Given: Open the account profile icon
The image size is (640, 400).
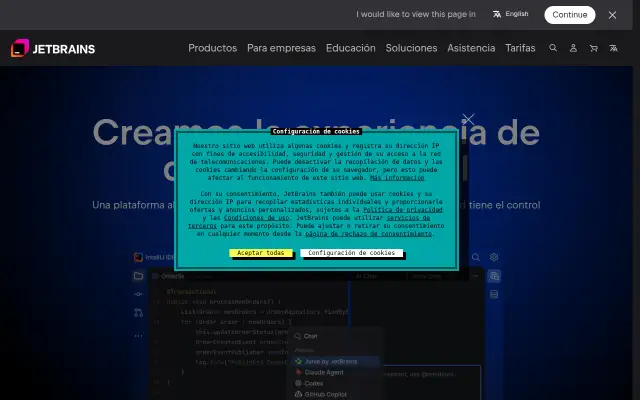Looking at the screenshot, I should (573, 48).
